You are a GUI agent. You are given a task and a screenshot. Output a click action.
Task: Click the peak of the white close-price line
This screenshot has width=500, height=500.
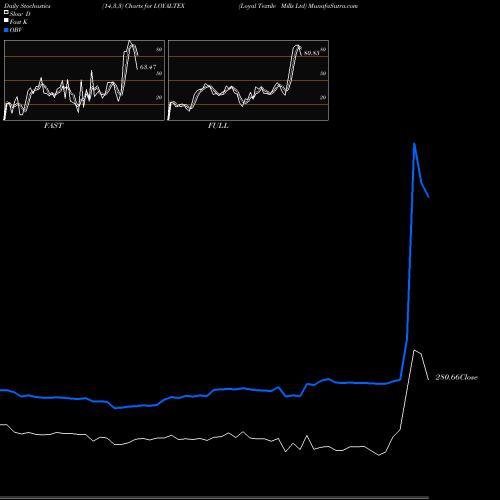(414, 350)
